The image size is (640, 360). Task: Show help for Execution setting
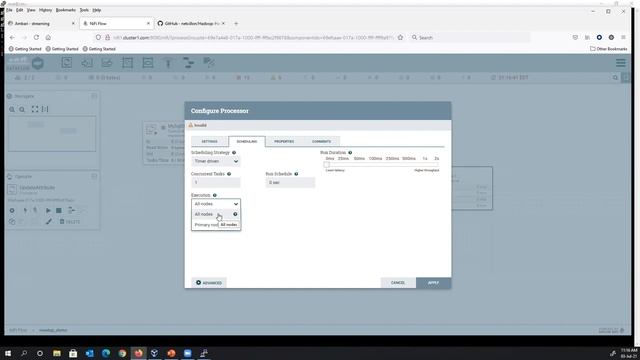pos(215,195)
